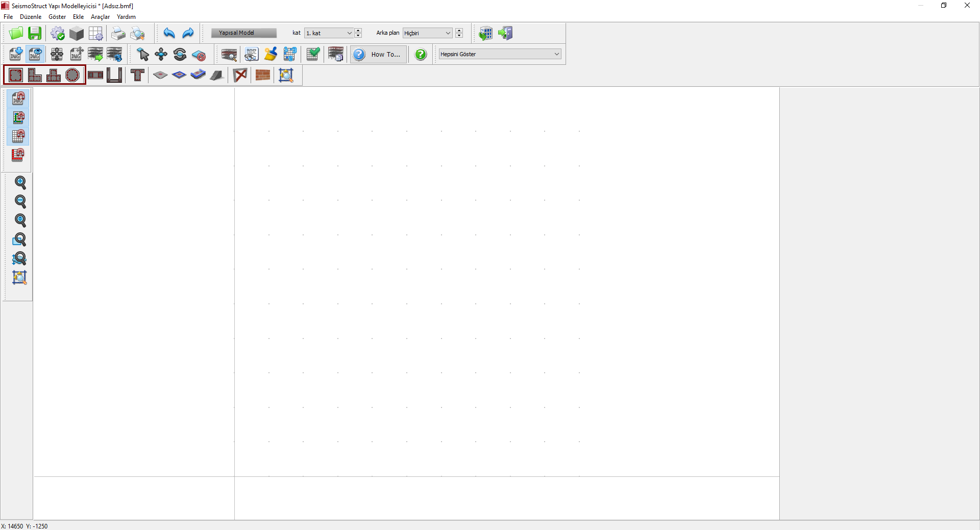This screenshot has width=980, height=530.
Task: Click the bottom sidebar zoom extents icon
Action: (19, 277)
